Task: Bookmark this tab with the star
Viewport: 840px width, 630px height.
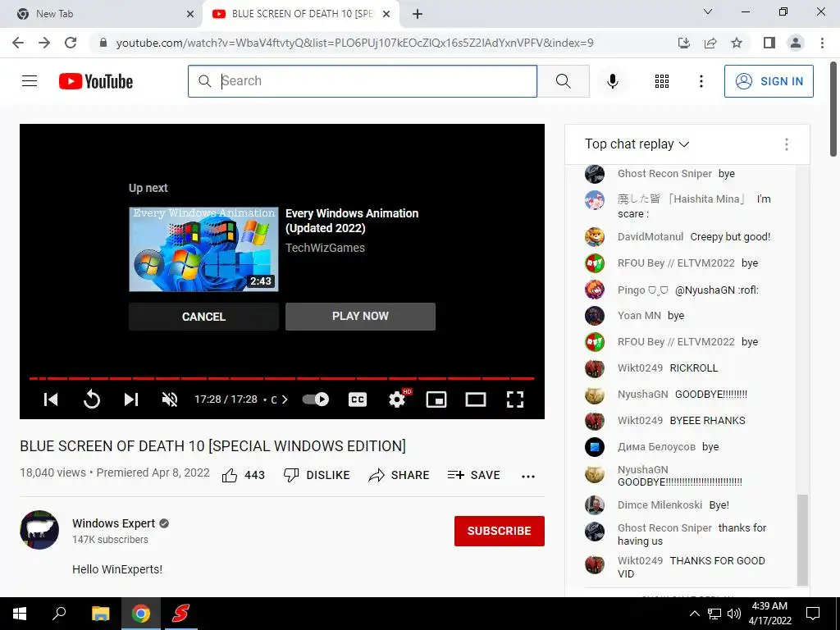Action: (x=737, y=43)
